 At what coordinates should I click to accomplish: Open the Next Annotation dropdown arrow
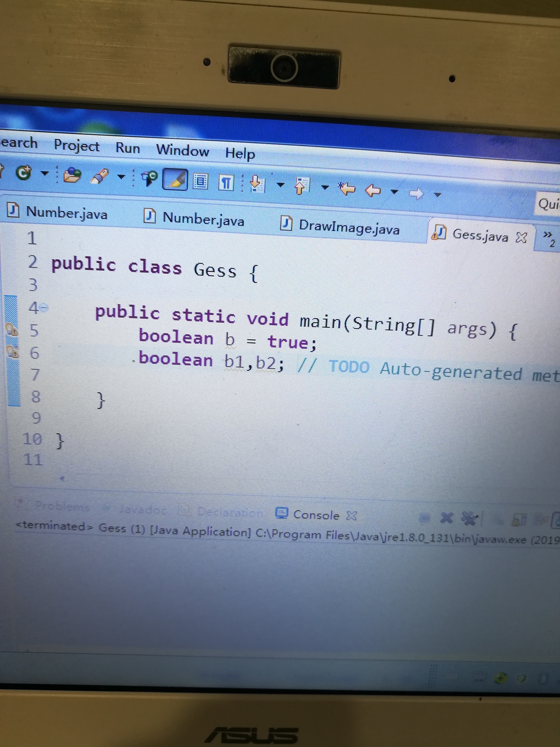click(x=280, y=185)
